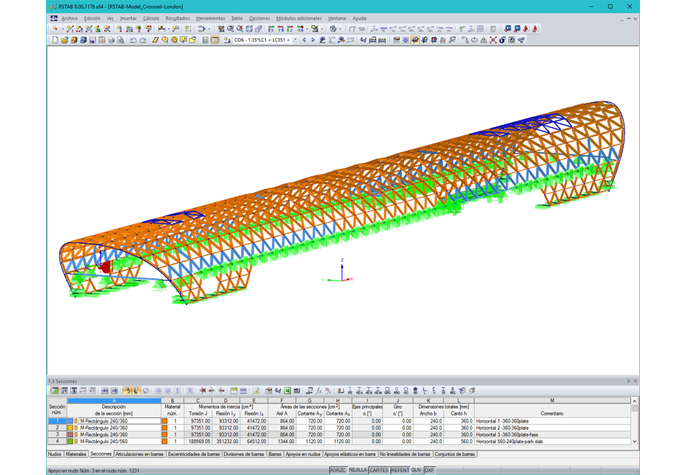Viewport: 686px width, 475px height.
Task: Switch to the Conjuntos de barras tab
Action: pos(455,454)
